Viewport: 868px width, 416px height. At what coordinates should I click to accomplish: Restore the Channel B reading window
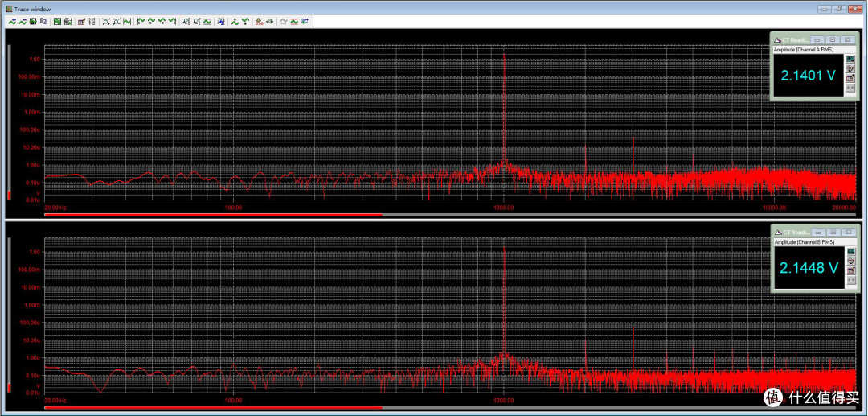tap(832, 233)
